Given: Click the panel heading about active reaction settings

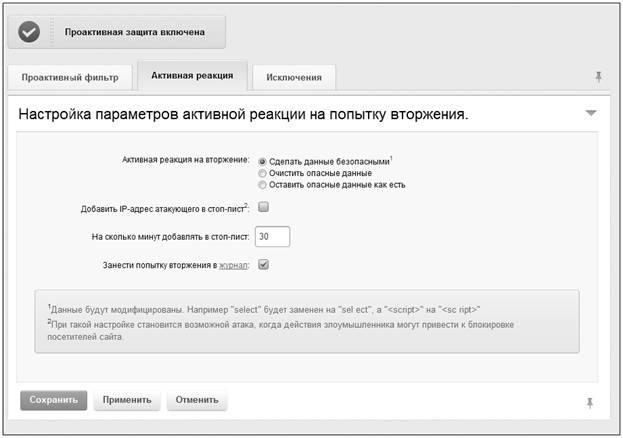Looking at the screenshot, I should (244, 115).
